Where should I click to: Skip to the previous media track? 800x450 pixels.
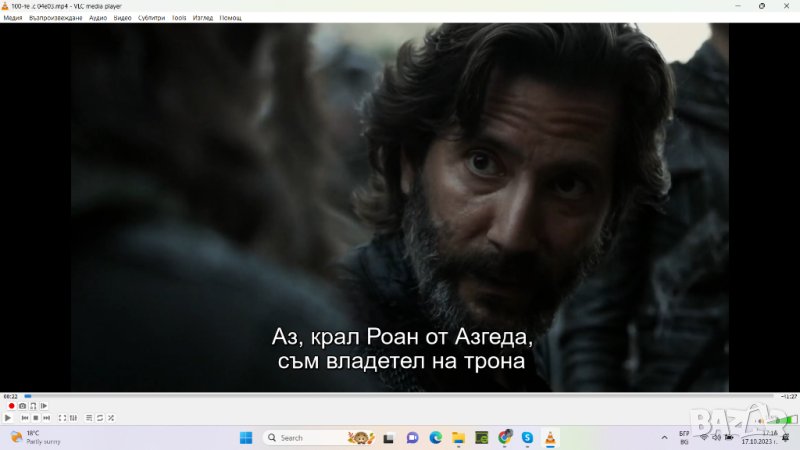tap(24, 418)
